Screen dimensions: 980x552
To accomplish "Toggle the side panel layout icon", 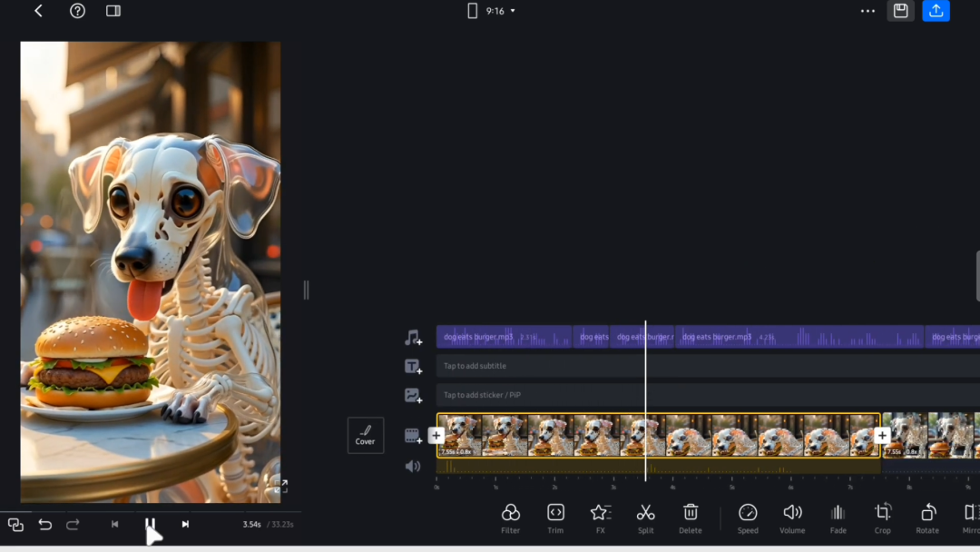I will pos(113,11).
